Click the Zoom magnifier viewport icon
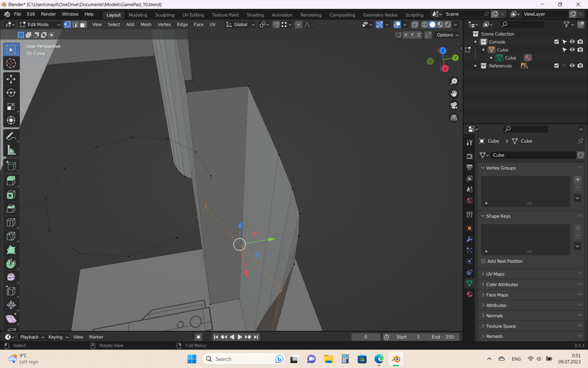This screenshot has height=368, width=588. point(454,81)
